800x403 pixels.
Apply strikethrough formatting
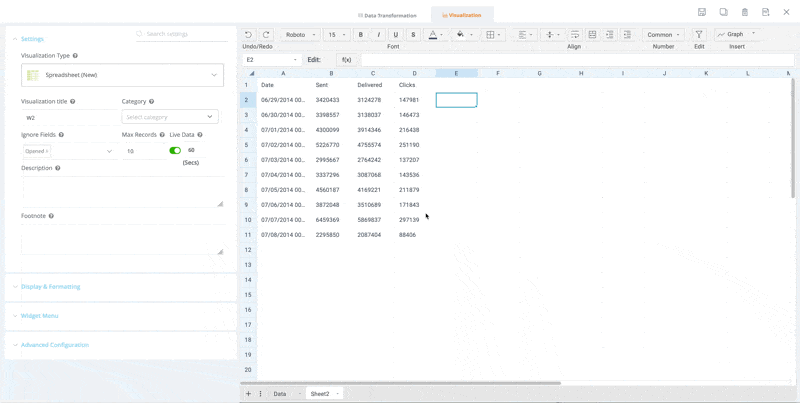pos(413,35)
